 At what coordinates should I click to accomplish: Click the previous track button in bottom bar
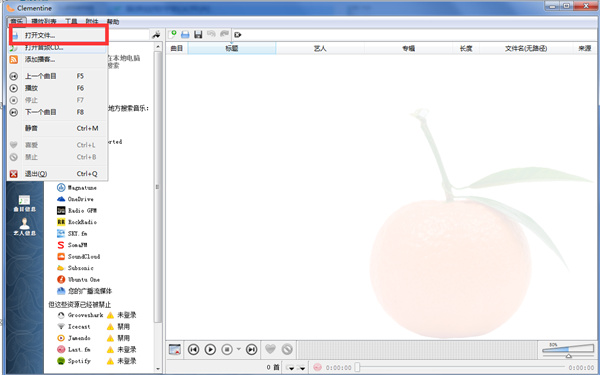pyautogui.click(x=193, y=349)
